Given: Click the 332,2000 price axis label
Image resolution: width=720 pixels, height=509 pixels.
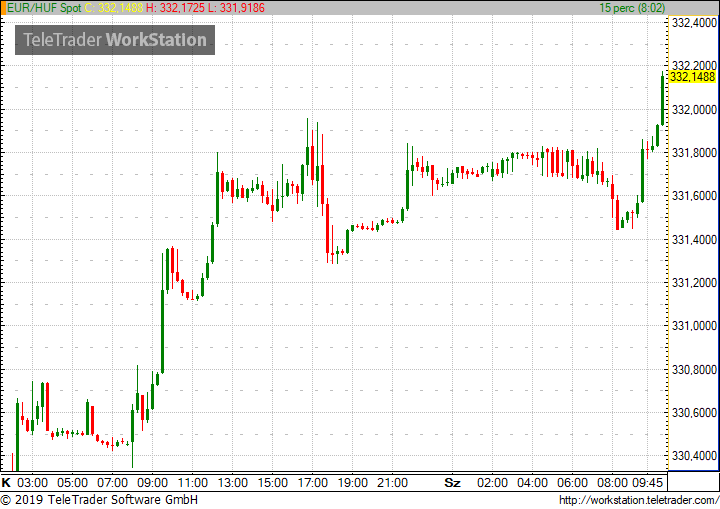Looking at the screenshot, I should click(694, 65).
